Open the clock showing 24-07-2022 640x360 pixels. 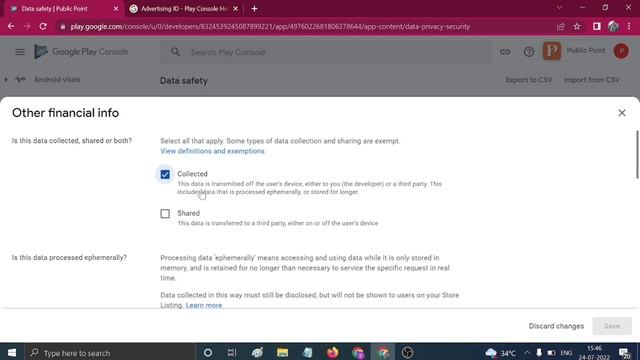595,353
